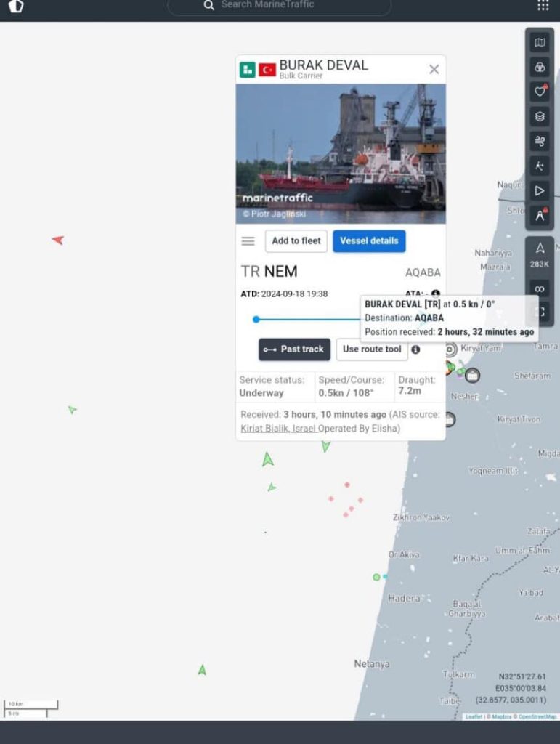Viewport: 560px width, 744px height.
Task: Click info icon beside route tool
Action: (416, 349)
